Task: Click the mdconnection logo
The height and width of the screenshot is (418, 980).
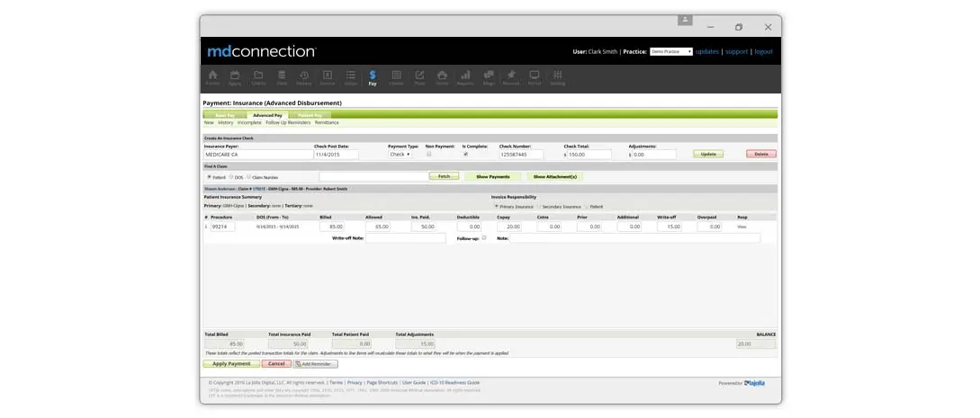Action: tap(261, 51)
